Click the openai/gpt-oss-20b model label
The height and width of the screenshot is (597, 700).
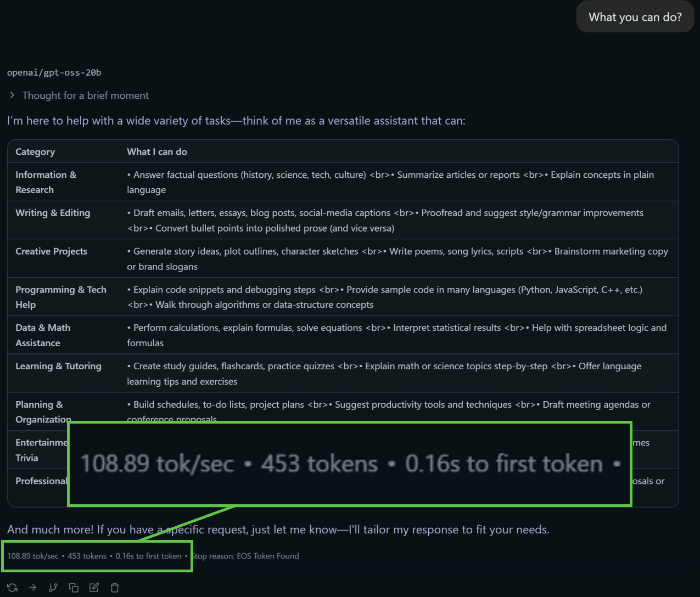(54, 72)
